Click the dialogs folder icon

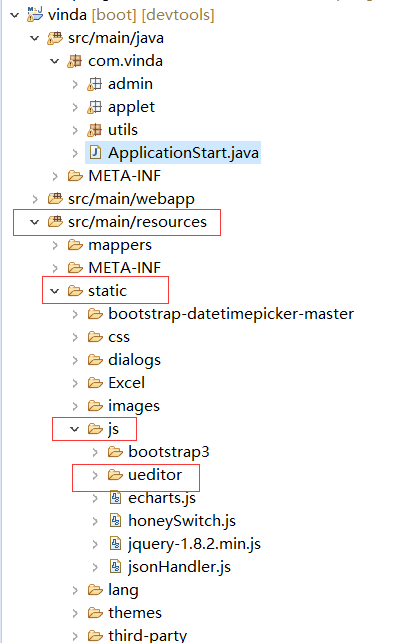[95, 360]
